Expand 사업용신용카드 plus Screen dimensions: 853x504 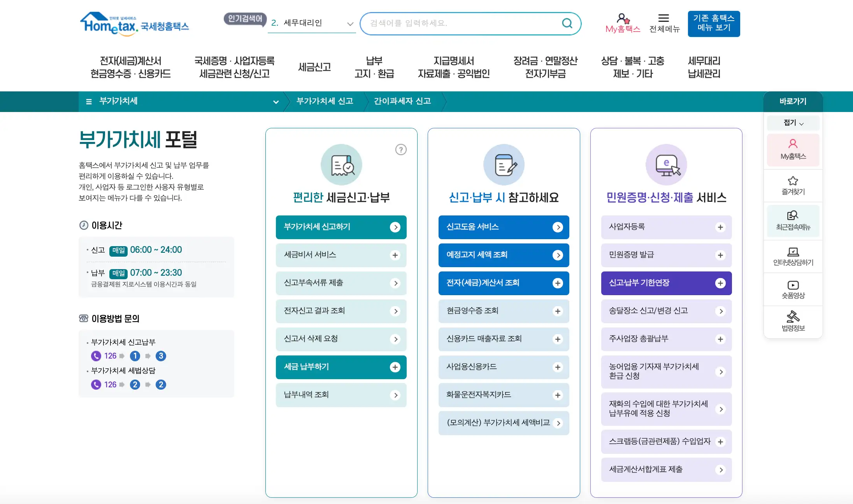(558, 367)
